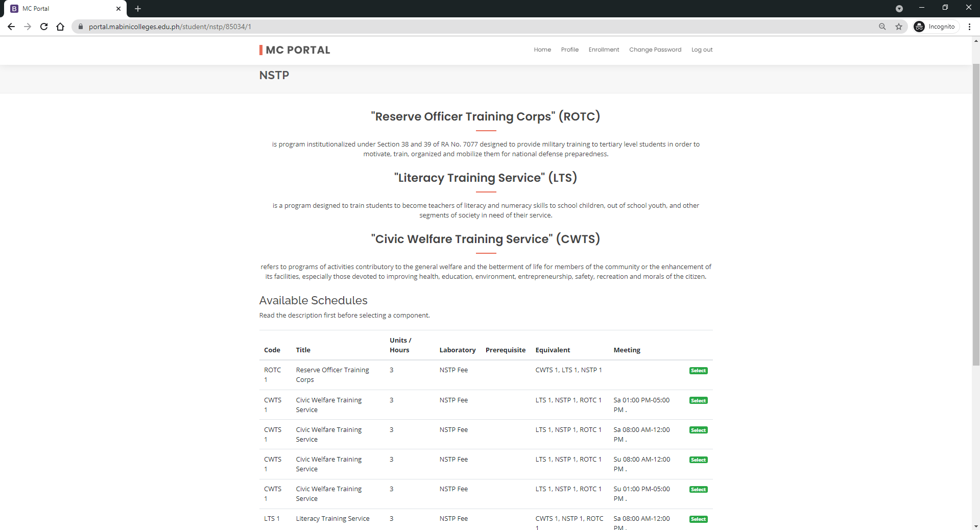Log out of the portal
The height and width of the screenshot is (530, 980).
point(702,50)
